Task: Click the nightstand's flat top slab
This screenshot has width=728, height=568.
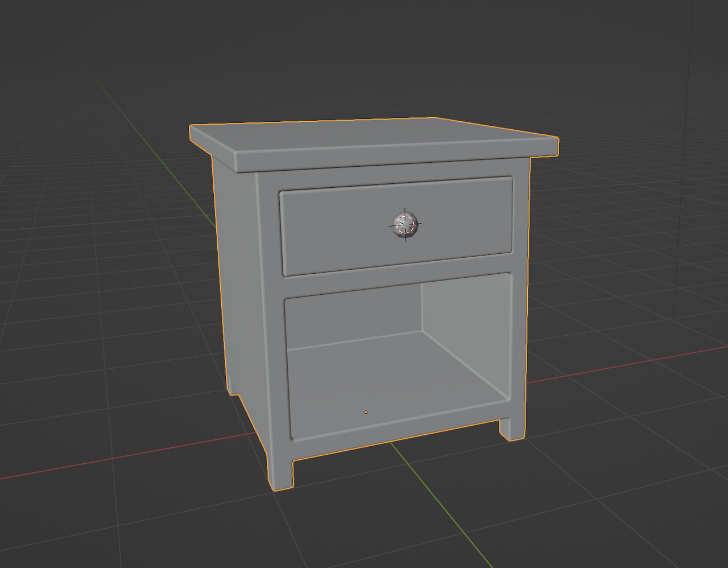Action: coord(374,143)
